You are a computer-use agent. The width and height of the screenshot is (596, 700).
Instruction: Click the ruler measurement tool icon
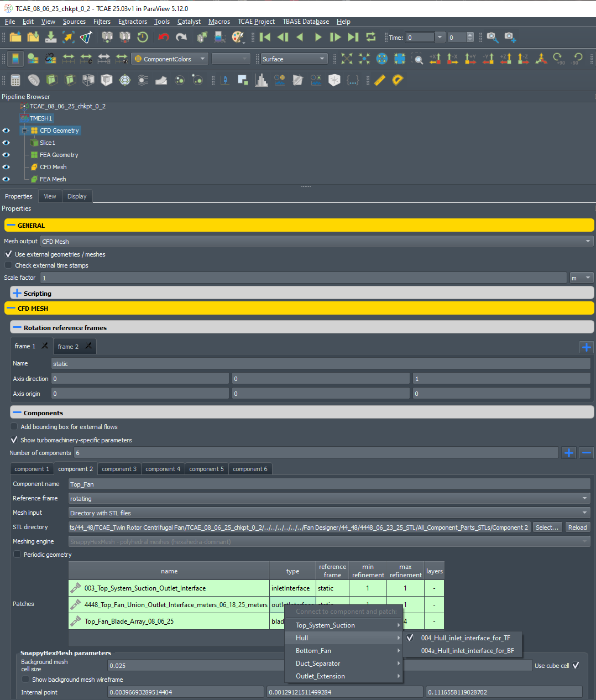coord(380,80)
